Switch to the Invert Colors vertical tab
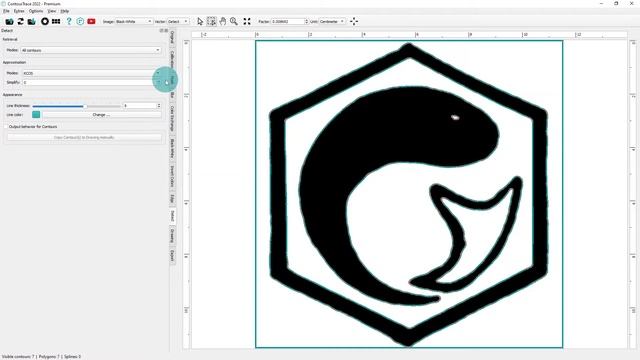Viewport: 640px width, 360px height. click(x=172, y=176)
